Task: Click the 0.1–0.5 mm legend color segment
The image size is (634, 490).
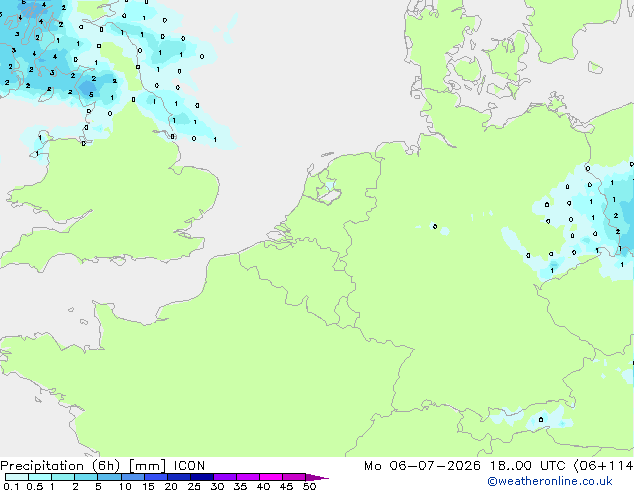Action: click(17, 477)
